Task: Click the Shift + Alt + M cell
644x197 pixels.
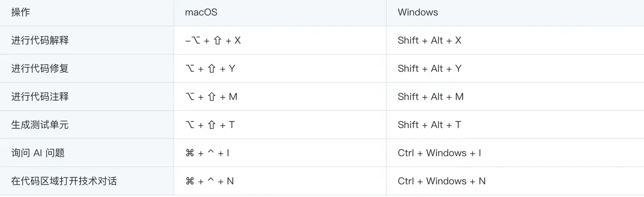Action: tap(431, 97)
